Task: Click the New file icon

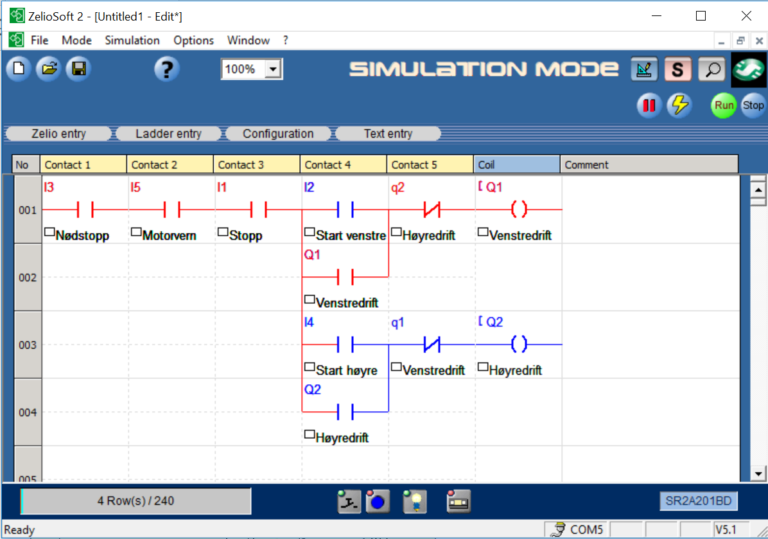Action: (19, 69)
